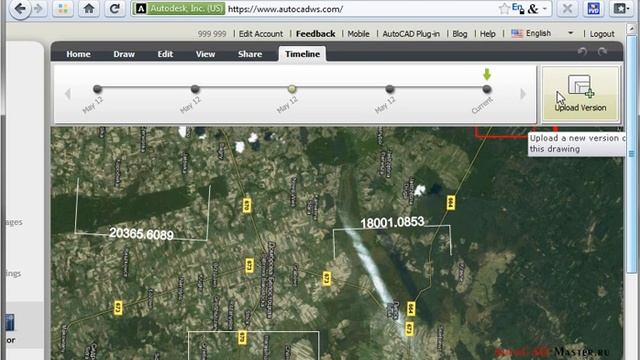The image size is (640, 360).
Task: Click the 18001.0853 area label
Action: [392, 222]
